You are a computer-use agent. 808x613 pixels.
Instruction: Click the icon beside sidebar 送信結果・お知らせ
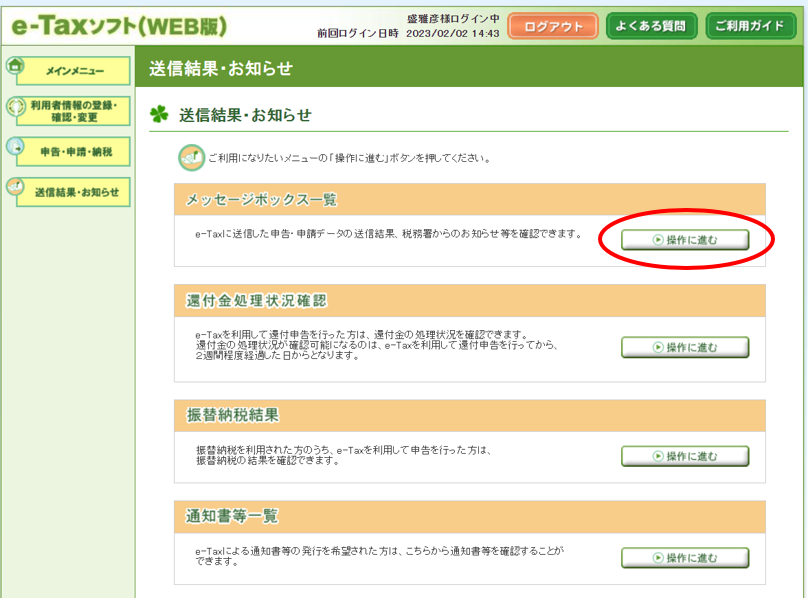coord(15,186)
